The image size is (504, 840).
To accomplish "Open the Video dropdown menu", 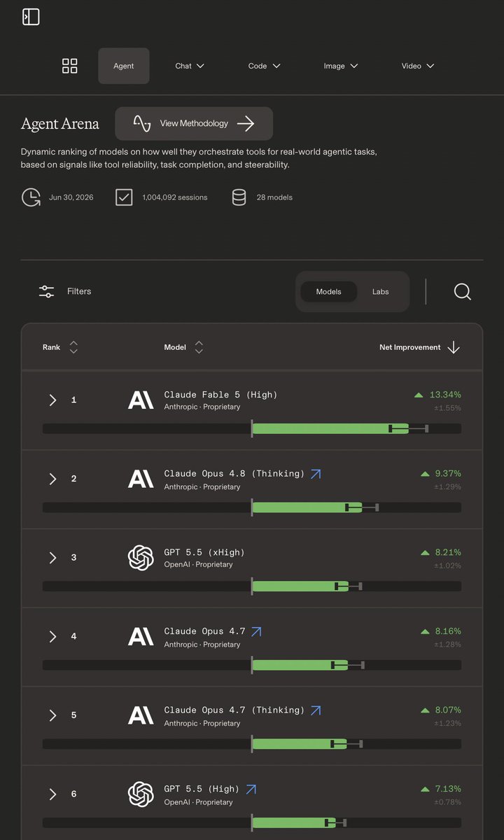I will (x=418, y=66).
